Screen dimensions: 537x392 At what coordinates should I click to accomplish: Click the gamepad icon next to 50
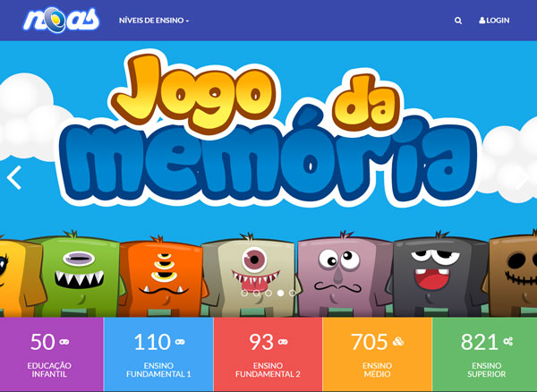(64, 342)
